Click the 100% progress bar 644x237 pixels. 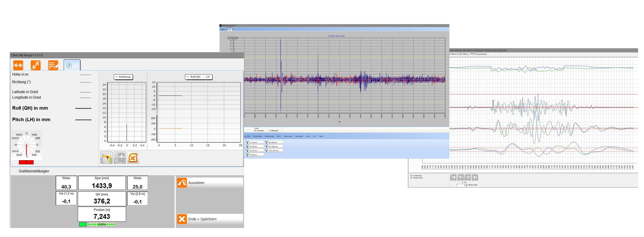101,225
